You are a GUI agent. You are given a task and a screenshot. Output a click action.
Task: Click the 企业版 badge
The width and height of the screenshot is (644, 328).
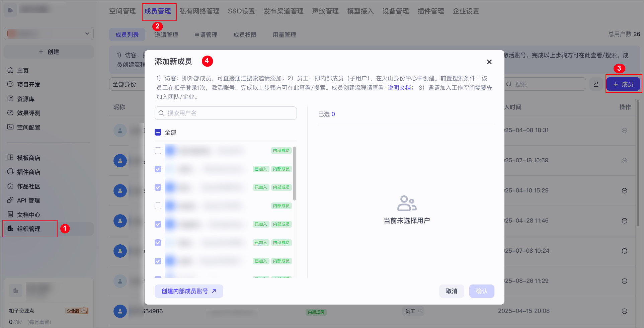(77, 311)
